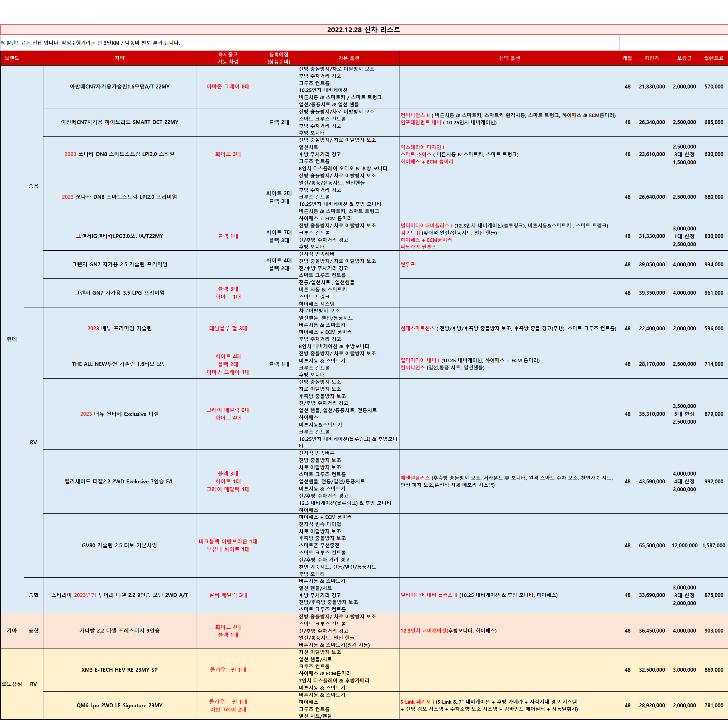This screenshot has width=728, height=720.
Task: Select the '그랜저IG렌터카LPG3.0모던A/T22MY' vehicle cell
Action: (x=119, y=236)
